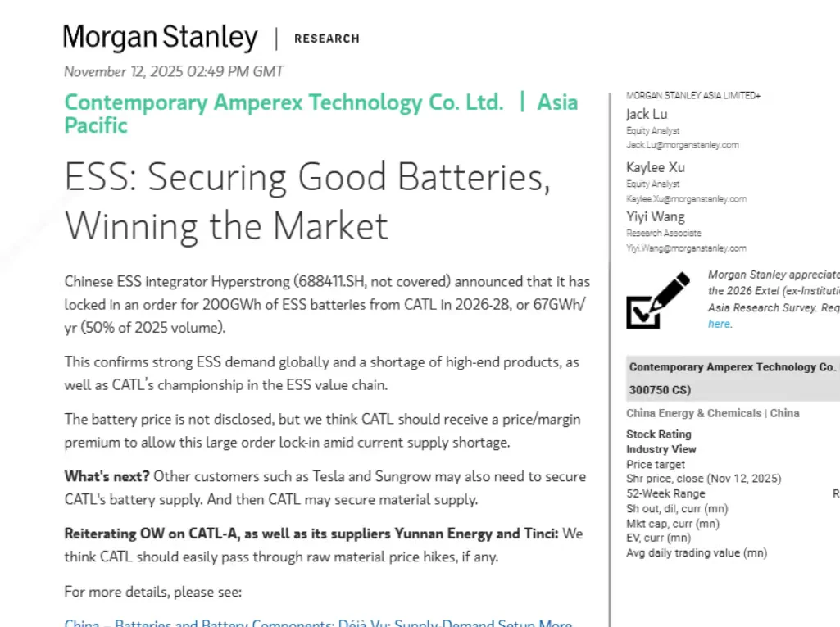Image resolution: width=840 pixels, height=627 pixels.
Task: Select the Stock Rating row label
Action: [658, 434]
